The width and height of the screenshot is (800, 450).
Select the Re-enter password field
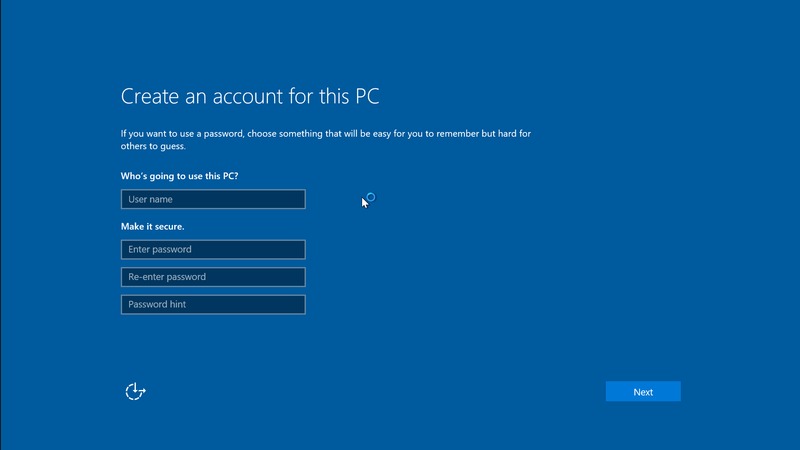[x=213, y=277]
